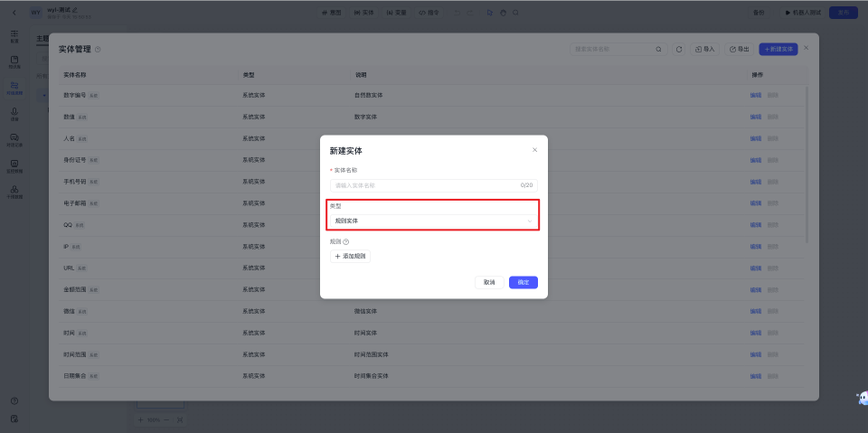The width and height of the screenshot is (868, 433).
Task: Click the search magnifier icon in 实体管理
Action: coord(658,49)
